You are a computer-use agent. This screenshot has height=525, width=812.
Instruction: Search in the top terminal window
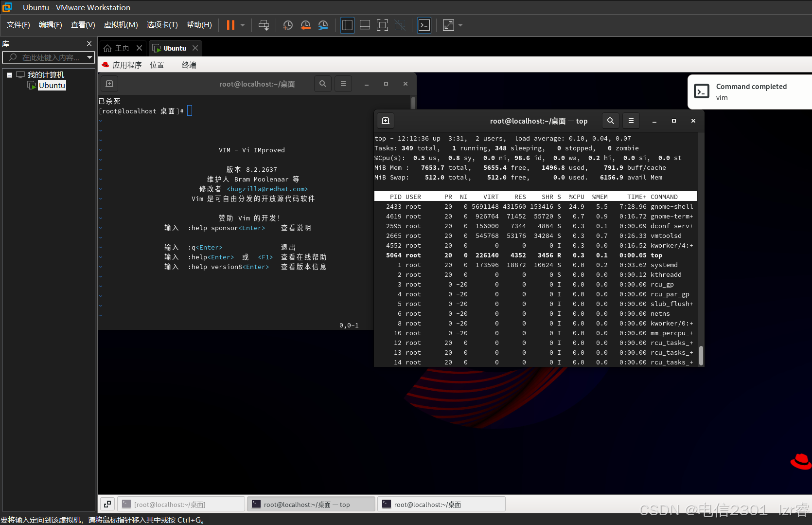[x=611, y=121]
